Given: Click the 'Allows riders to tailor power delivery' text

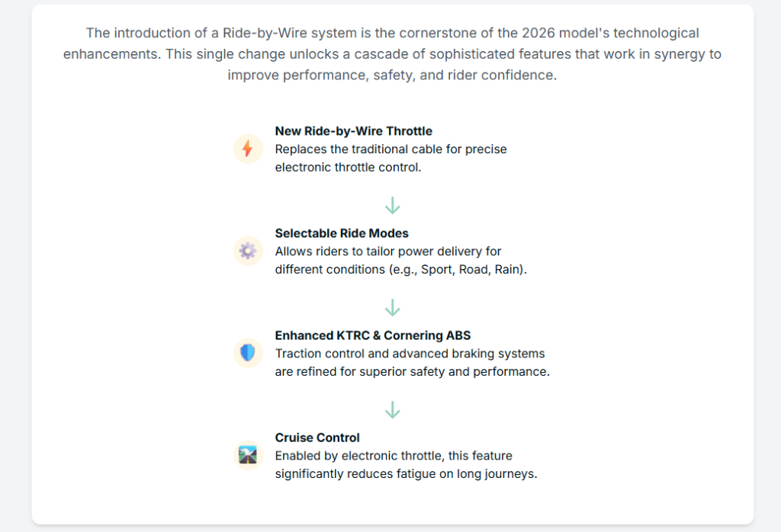Looking at the screenshot, I should 388,252.
